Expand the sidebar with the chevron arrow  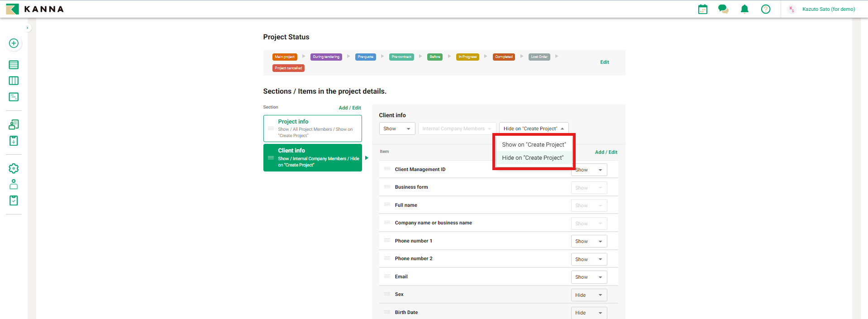coord(27,28)
